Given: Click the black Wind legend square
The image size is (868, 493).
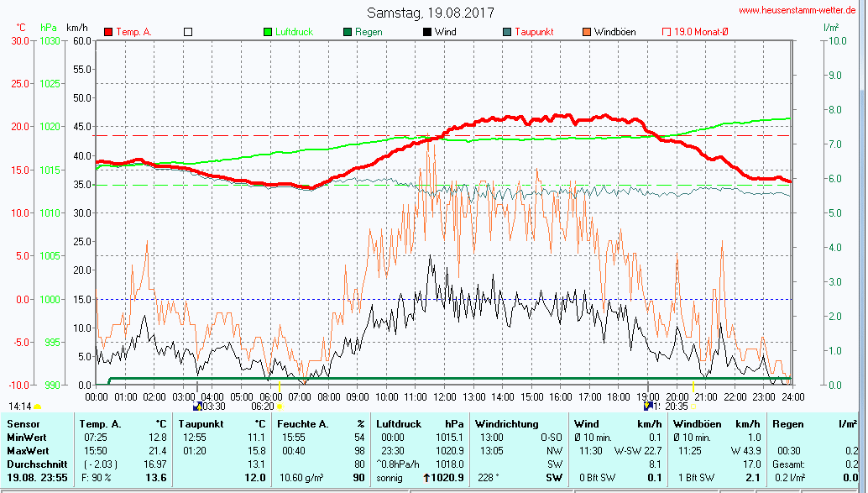Looking at the screenshot, I should pos(427,32).
